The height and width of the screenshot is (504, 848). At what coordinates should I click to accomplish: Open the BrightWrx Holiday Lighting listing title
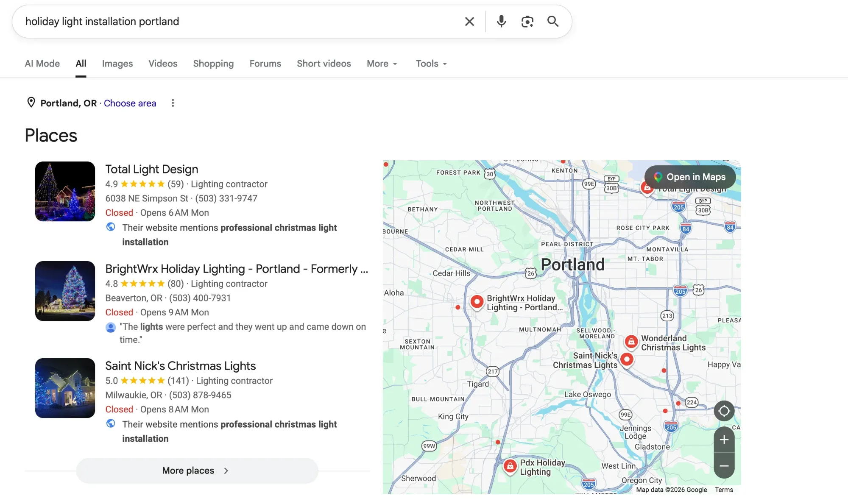coord(237,269)
